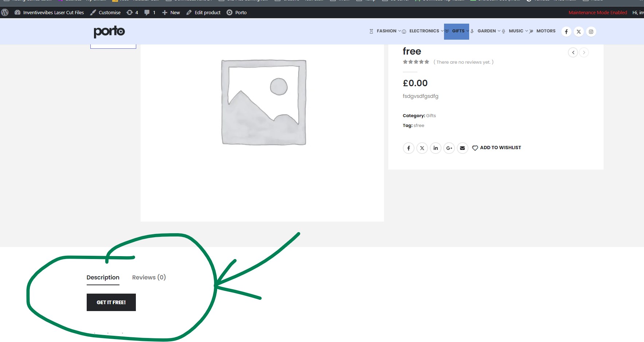The width and height of the screenshot is (644, 342).
Task: Open the Electronics menu
Action: [x=423, y=31]
